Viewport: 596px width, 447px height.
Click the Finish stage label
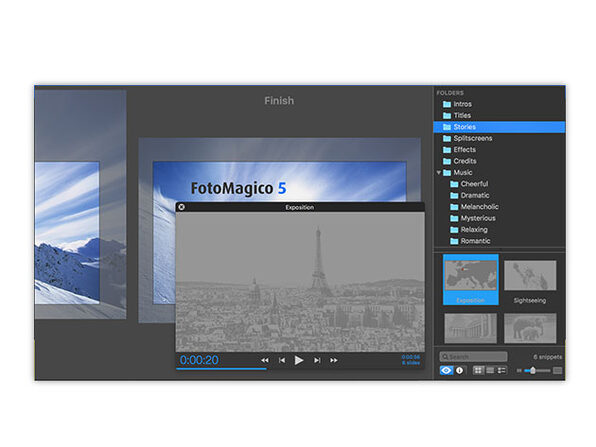(279, 101)
